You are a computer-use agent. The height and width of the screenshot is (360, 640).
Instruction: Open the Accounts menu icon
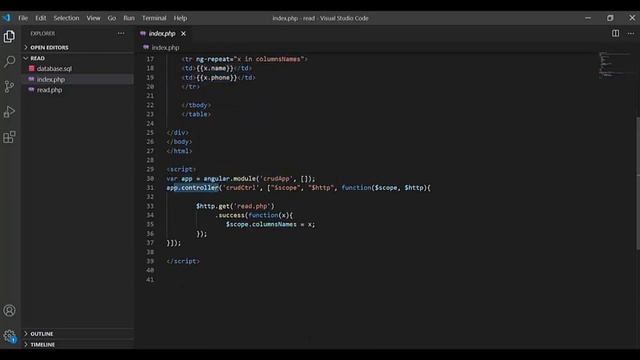coord(9,311)
